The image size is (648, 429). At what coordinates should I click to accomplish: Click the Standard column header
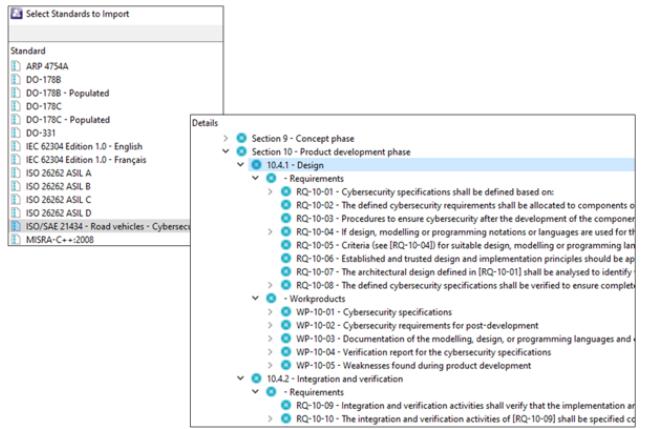coord(28,51)
